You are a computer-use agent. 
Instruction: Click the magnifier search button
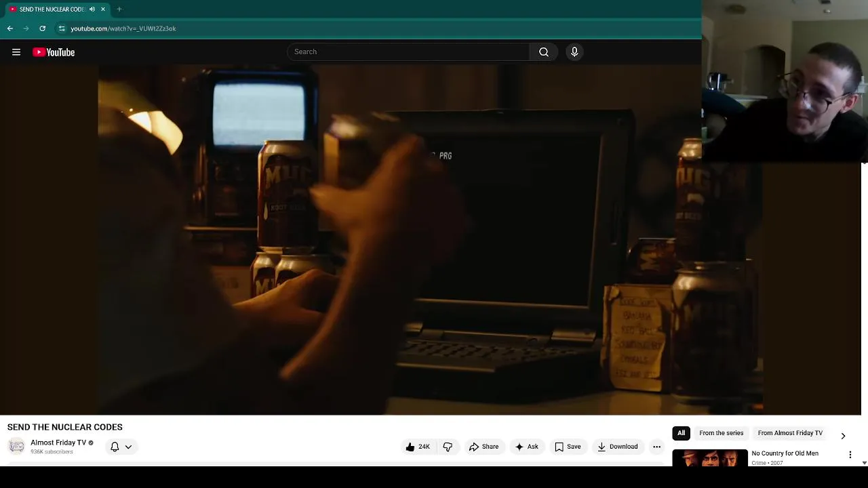[544, 52]
